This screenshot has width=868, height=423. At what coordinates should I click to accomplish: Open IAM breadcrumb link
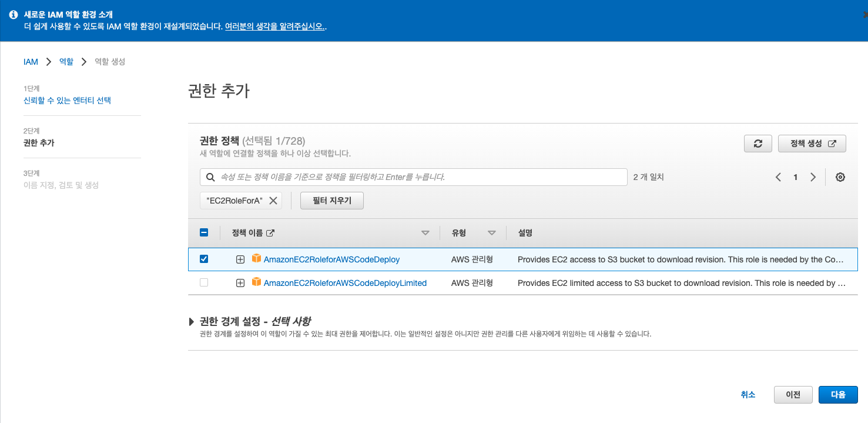(x=31, y=62)
